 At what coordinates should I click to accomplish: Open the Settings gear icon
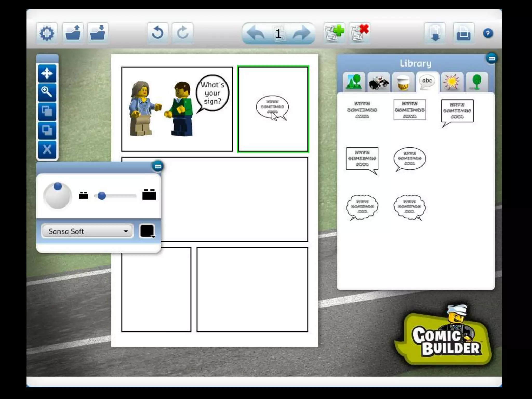coord(47,33)
